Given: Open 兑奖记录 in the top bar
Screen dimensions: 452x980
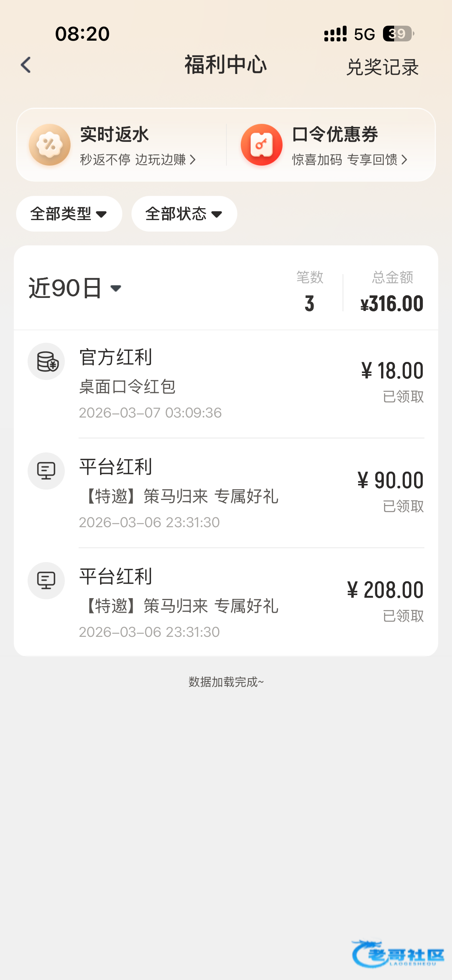Looking at the screenshot, I should (x=382, y=67).
